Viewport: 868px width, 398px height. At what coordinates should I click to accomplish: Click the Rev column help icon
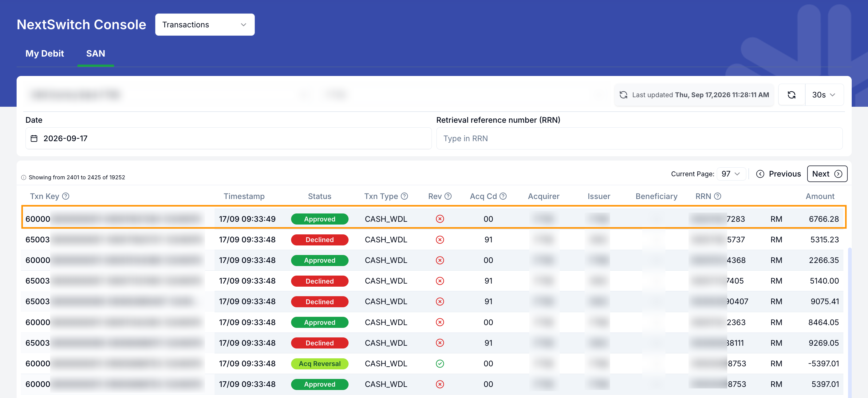tap(448, 196)
